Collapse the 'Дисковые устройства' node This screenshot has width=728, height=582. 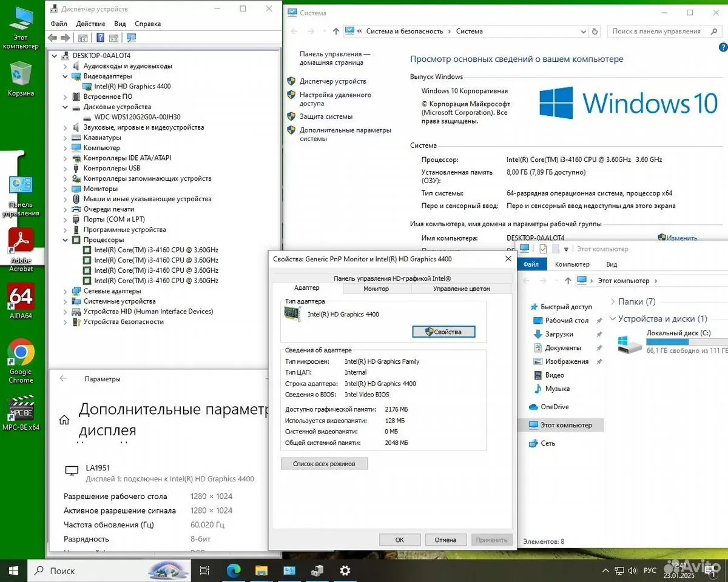pos(66,107)
